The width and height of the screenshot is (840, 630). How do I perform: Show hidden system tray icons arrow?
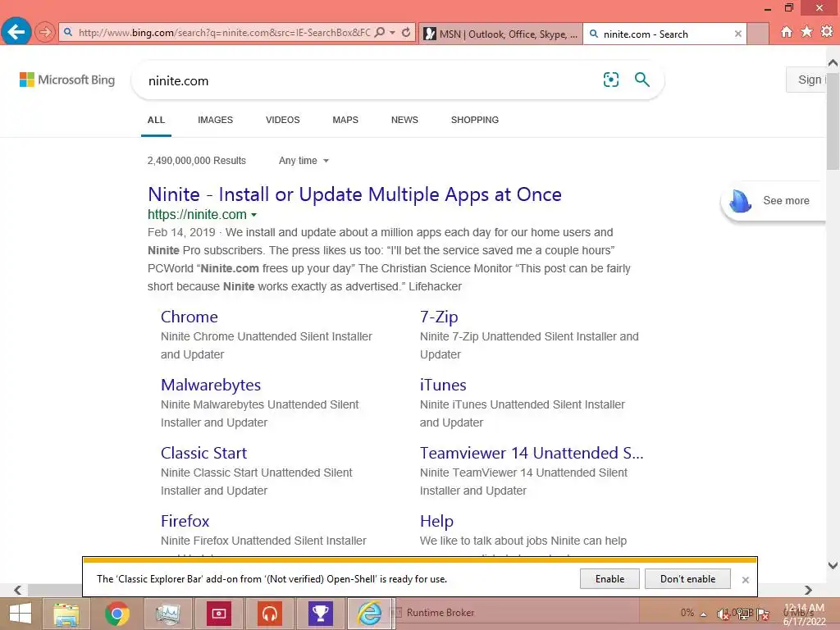pos(703,614)
